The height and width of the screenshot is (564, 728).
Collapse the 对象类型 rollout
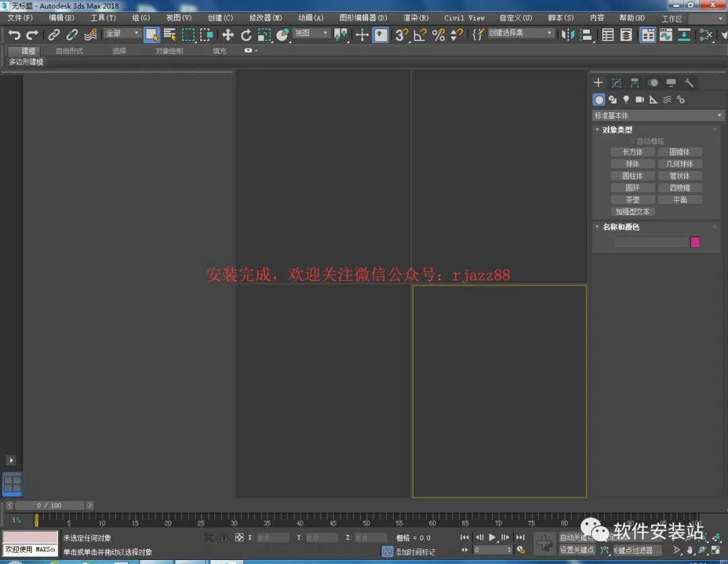point(597,129)
